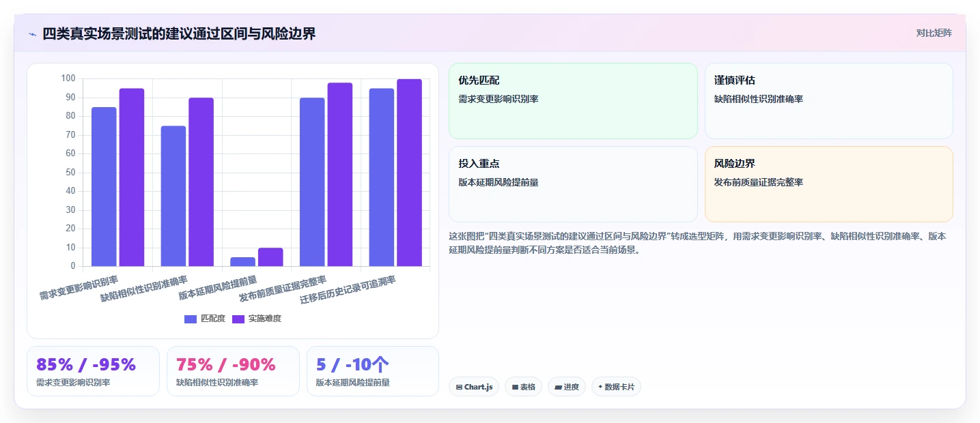Viewport: 980px width, 423px height.
Task: Click 版本延期风险提前量 text in 投入重点 card
Action: (499, 182)
